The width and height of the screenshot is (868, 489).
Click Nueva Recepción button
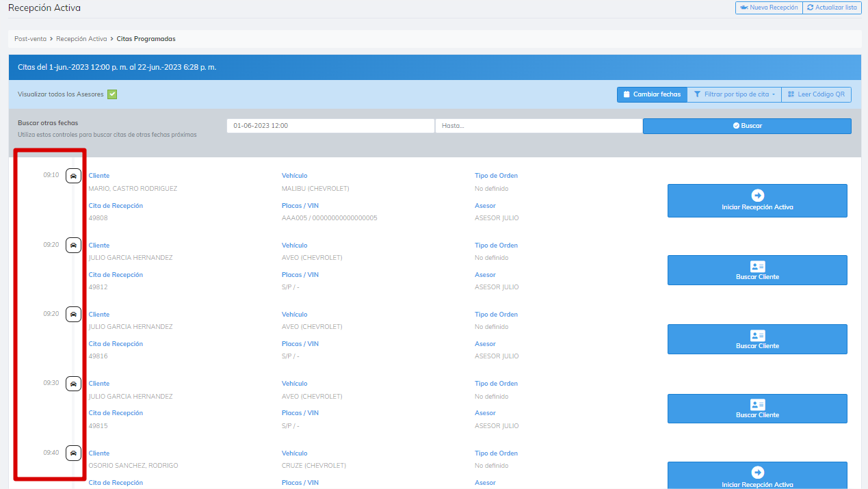click(769, 8)
